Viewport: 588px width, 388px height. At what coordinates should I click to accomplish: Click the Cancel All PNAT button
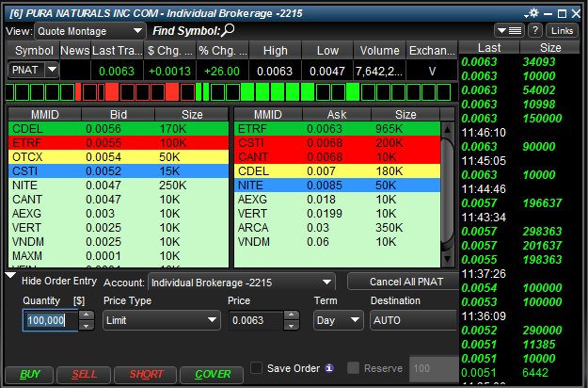404,282
